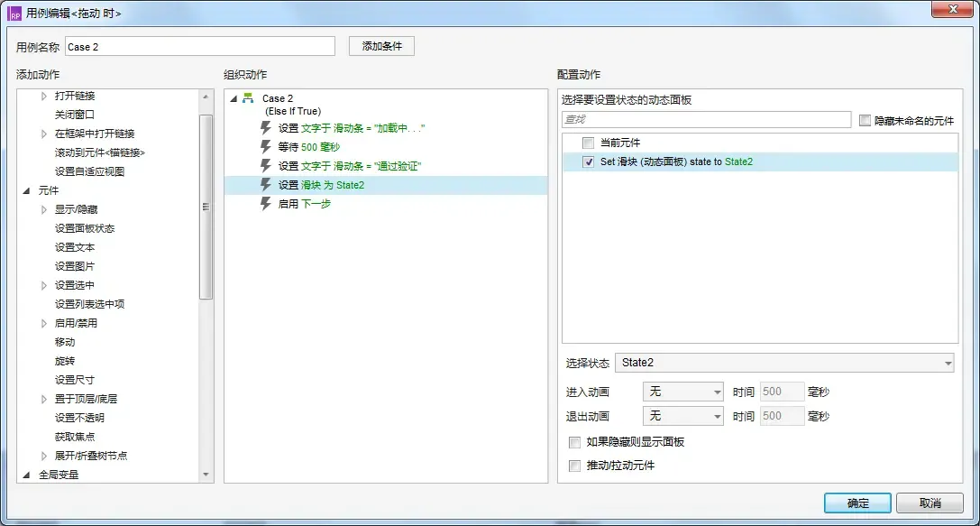
Task: Toggle 如果隐藏则显示面板 checkbox
Action: click(x=574, y=442)
